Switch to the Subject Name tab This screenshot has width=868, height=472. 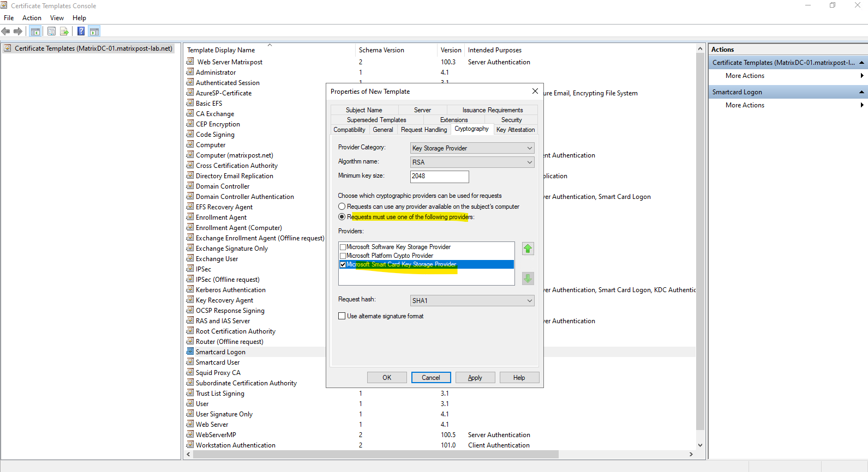[364, 110]
